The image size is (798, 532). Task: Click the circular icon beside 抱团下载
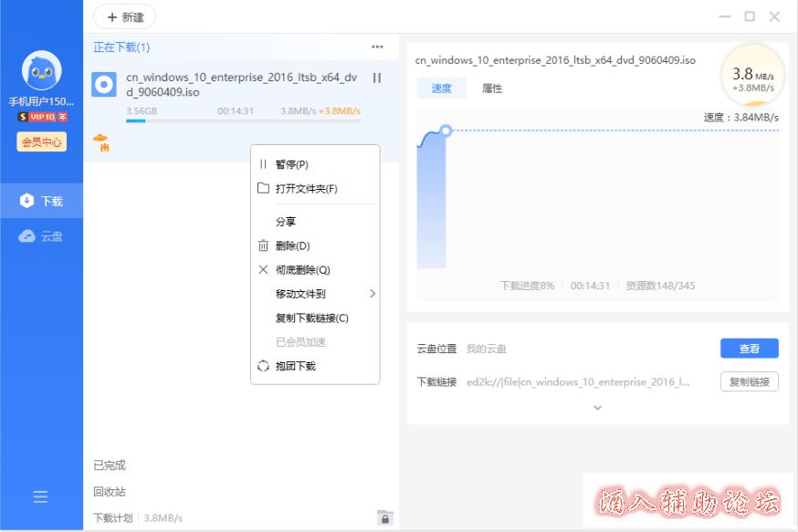(x=263, y=366)
